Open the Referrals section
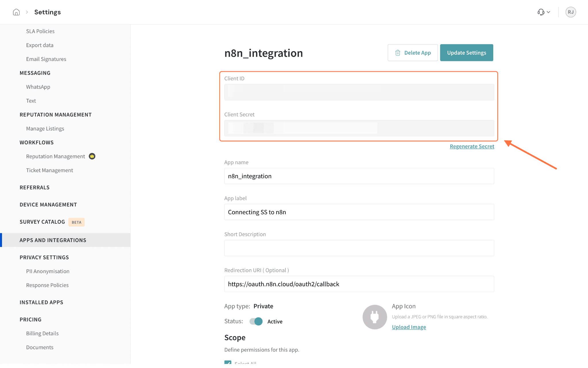This screenshot has width=588, height=368. coord(34,187)
